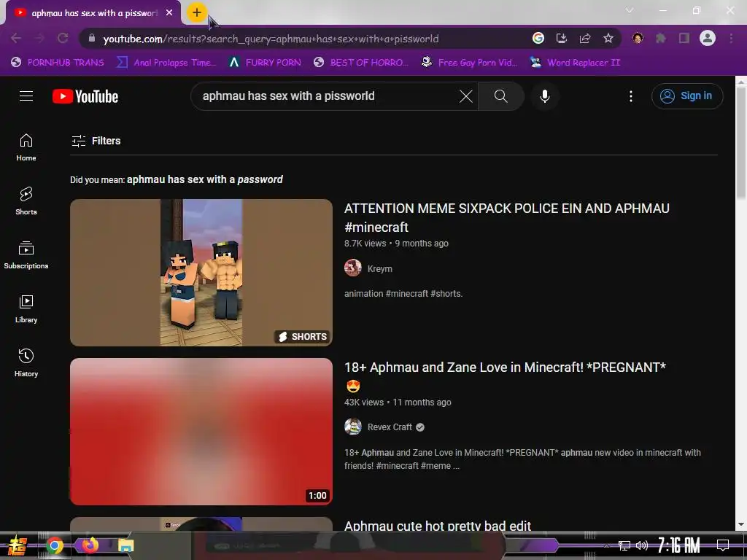Open Subscriptions in the sidebar
This screenshot has width=747, height=560.
click(x=26, y=254)
